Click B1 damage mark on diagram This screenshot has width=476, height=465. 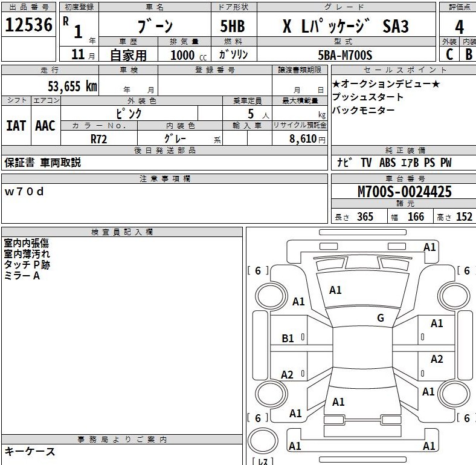coord(288,338)
